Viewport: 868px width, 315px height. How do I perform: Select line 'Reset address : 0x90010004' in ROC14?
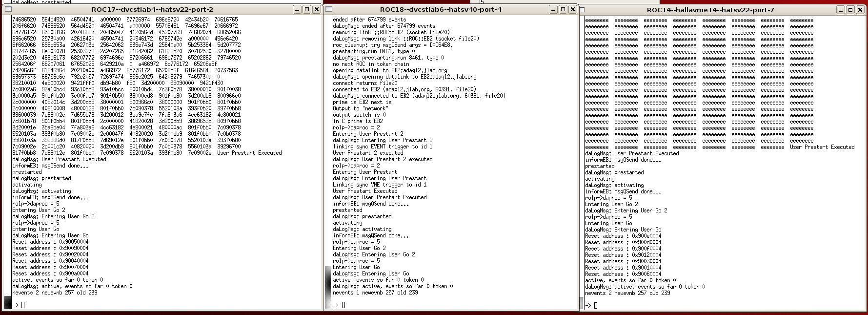(x=623, y=268)
